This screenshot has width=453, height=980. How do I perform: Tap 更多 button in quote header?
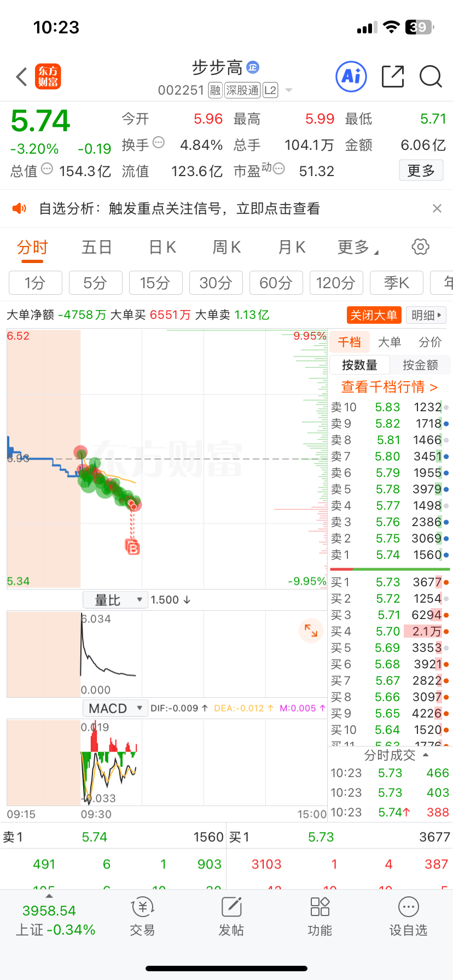(x=421, y=171)
